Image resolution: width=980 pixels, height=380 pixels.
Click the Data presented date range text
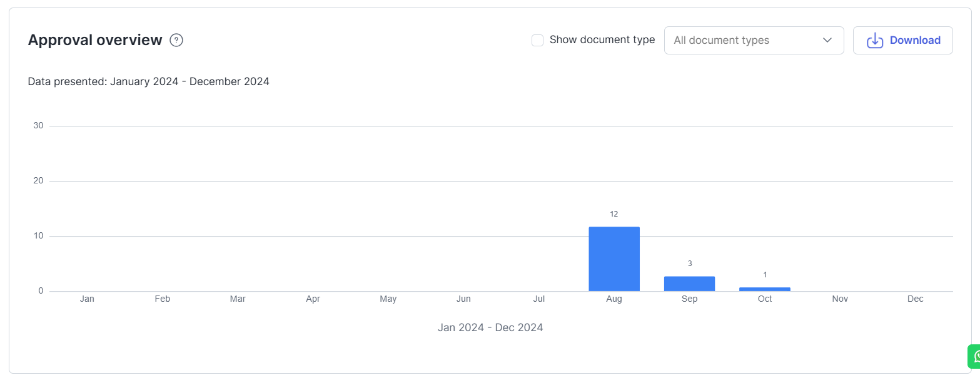pyautogui.click(x=149, y=81)
